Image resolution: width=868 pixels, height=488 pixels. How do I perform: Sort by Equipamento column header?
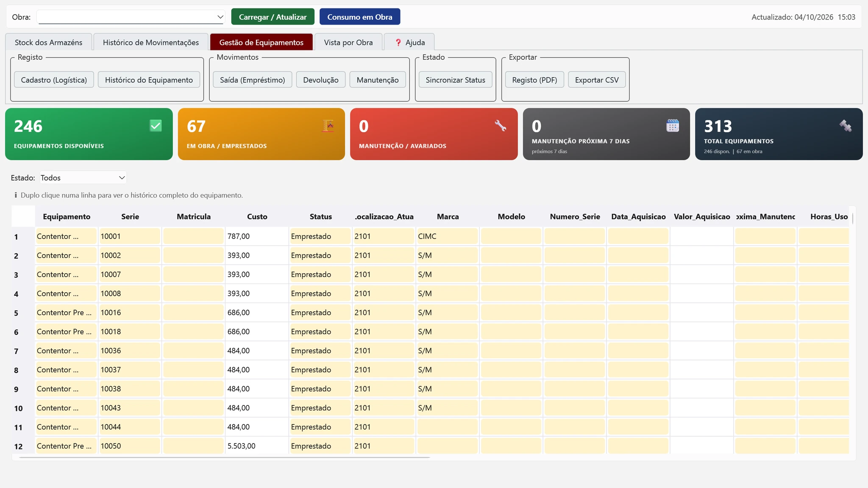click(67, 216)
